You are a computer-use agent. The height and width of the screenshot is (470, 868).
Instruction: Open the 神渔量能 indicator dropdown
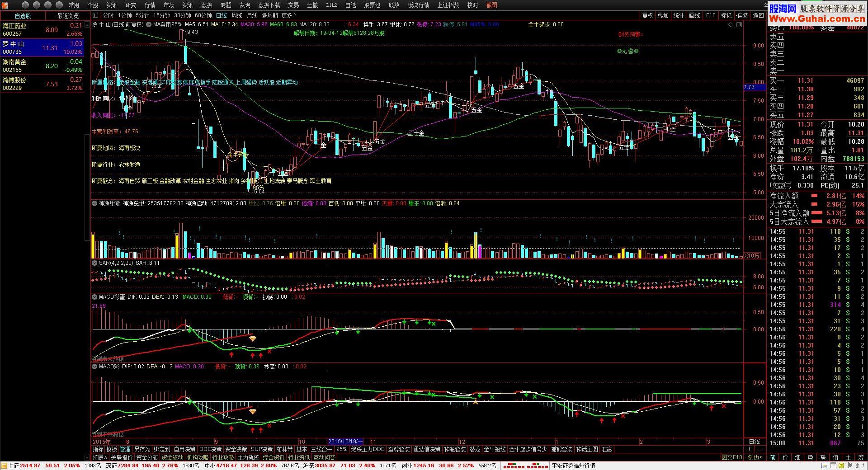tap(95, 203)
